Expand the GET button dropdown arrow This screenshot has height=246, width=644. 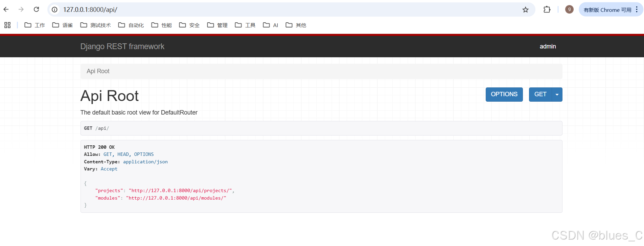(557, 95)
